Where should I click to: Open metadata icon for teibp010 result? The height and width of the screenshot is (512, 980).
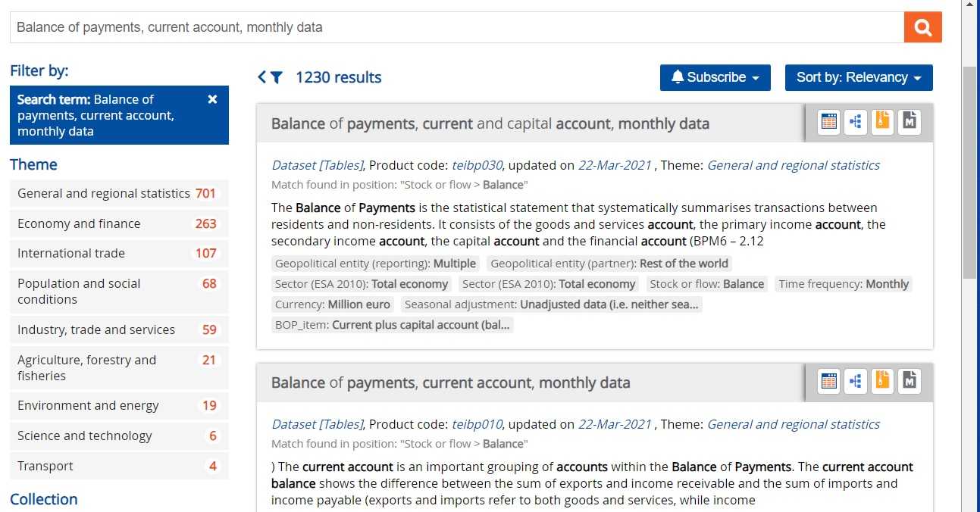[910, 381]
